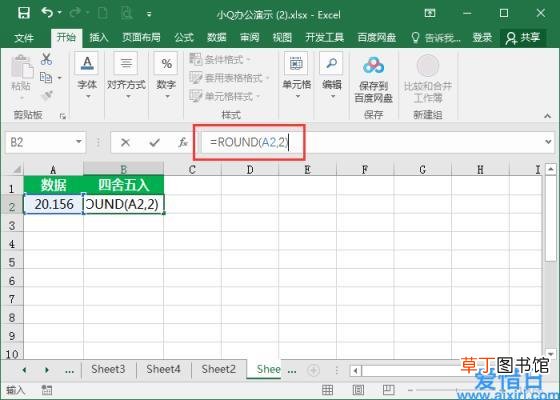Switch to the 百度网盘 tab
Viewport: 560px width, 400px height.
click(376, 38)
